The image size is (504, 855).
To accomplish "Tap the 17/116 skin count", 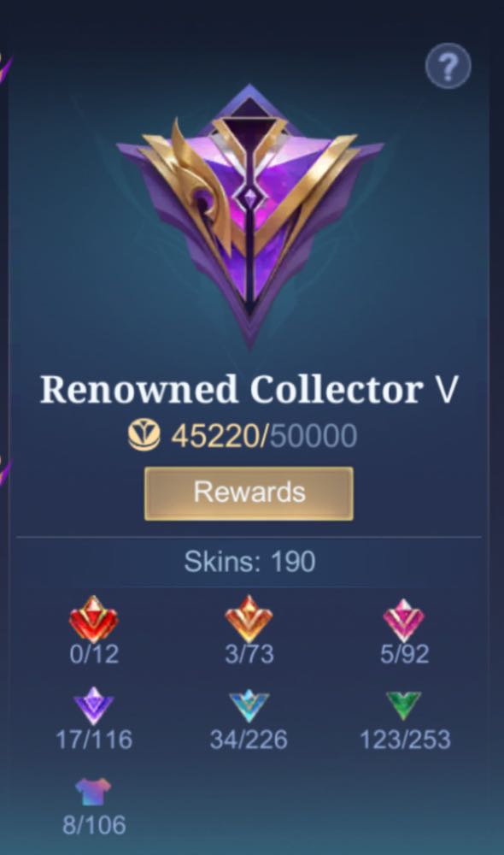I will point(94,740).
